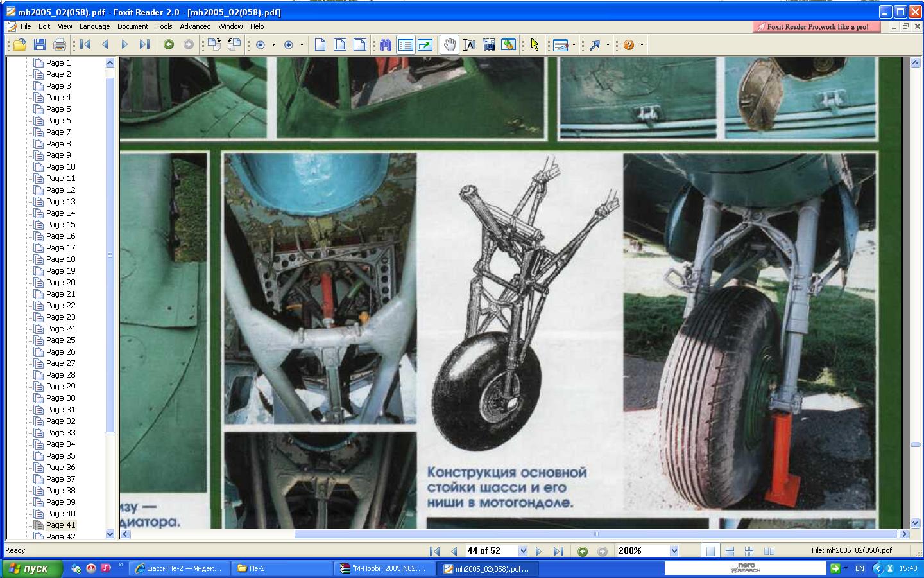Open the Advanced menu
Viewport: 924px width, 578px height.
click(x=195, y=26)
